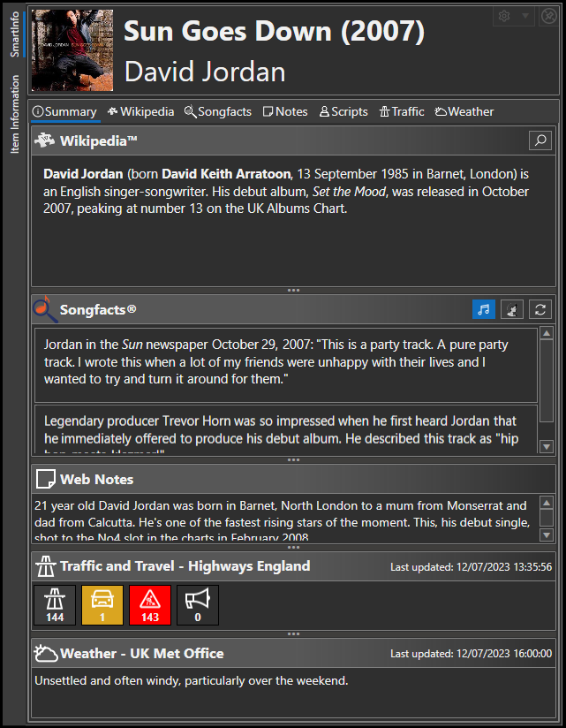The image size is (566, 728).
Task: Click the artist name 'David Jordan' in header
Action: pos(205,72)
